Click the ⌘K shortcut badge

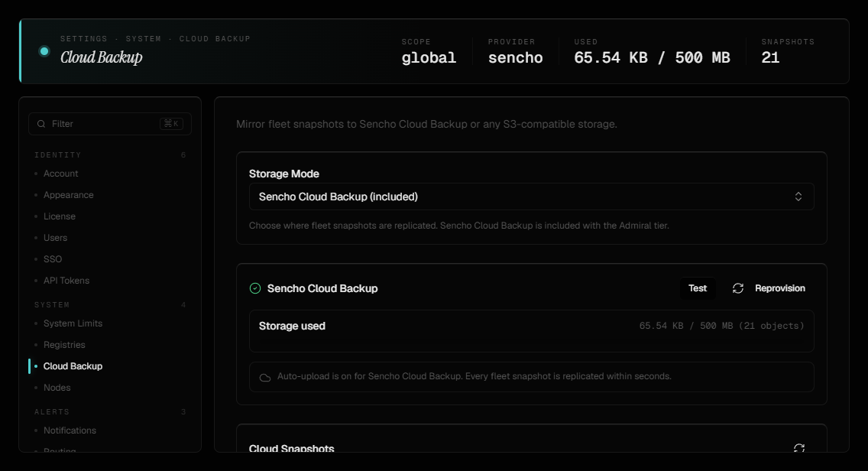pyautogui.click(x=171, y=124)
